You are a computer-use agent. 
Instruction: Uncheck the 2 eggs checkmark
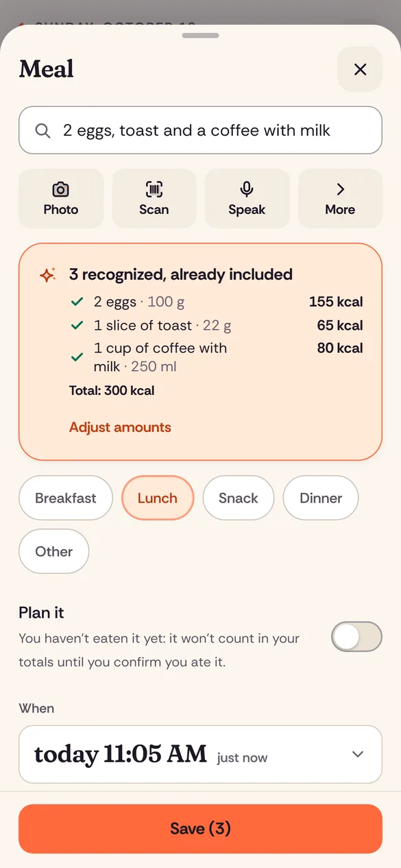[x=77, y=302]
